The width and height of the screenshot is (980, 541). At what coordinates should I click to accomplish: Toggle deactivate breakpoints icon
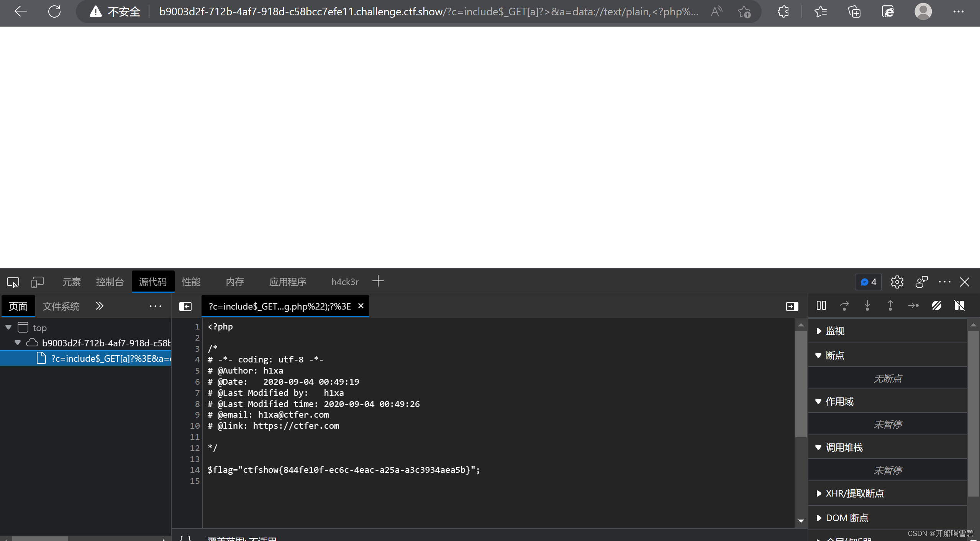point(936,306)
